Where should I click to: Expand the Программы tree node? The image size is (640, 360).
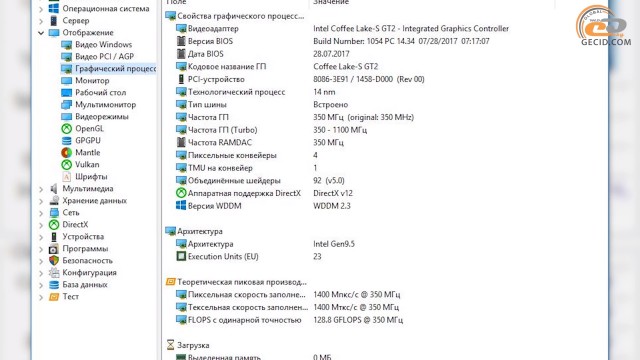point(41,249)
